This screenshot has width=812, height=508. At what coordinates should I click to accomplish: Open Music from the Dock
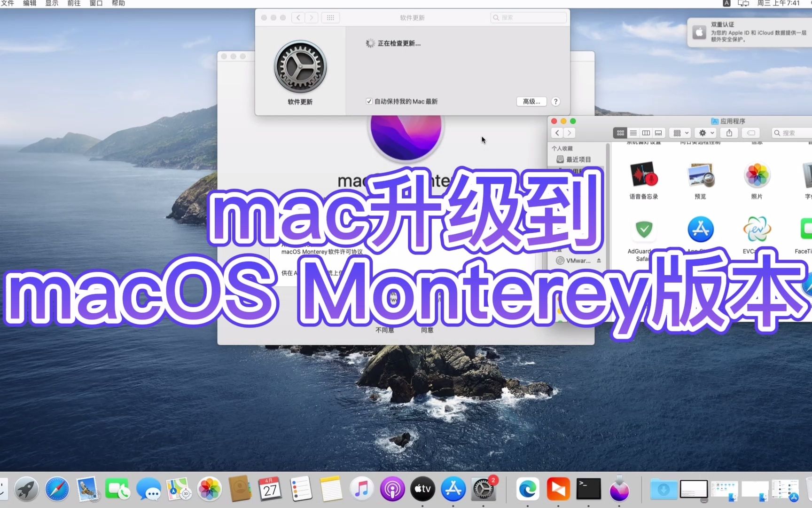pyautogui.click(x=362, y=490)
